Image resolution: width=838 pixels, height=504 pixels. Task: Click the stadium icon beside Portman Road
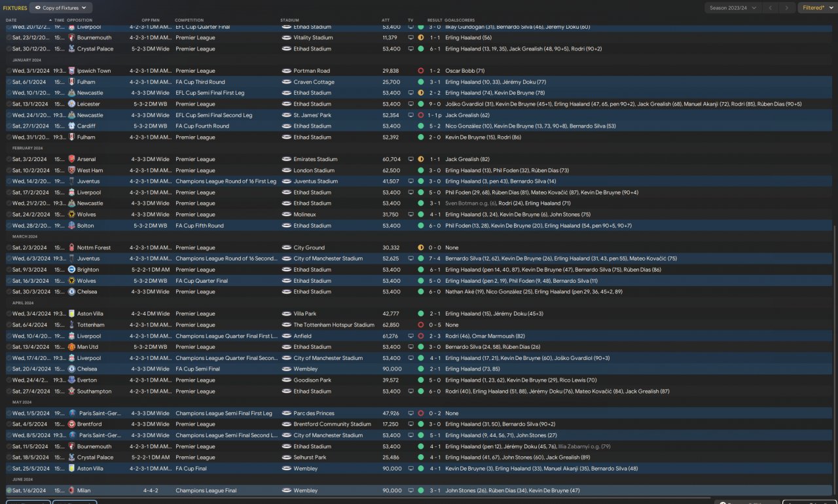tap(286, 71)
